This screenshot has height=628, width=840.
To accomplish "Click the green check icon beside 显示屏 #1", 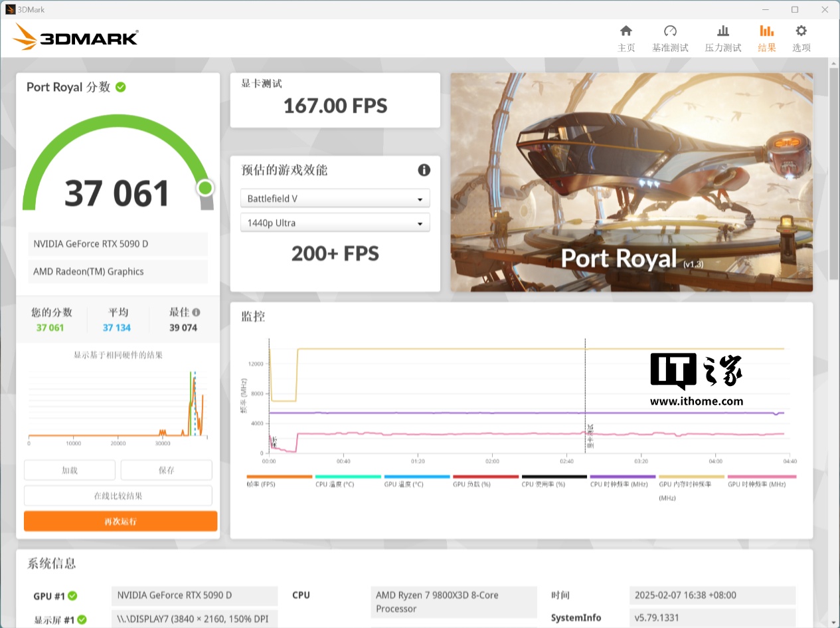I will pyautogui.click(x=82, y=620).
